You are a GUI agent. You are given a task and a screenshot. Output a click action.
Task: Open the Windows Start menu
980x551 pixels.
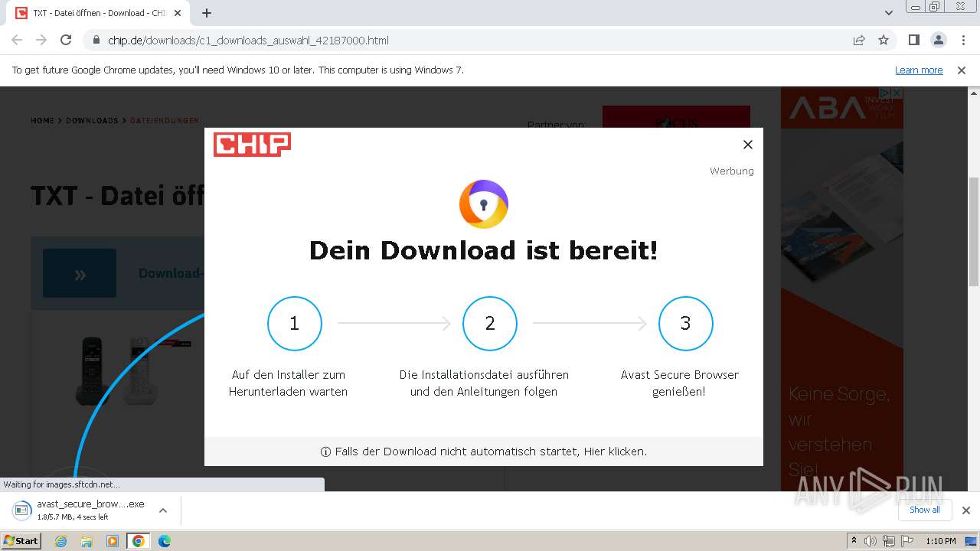click(x=21, y=540)
